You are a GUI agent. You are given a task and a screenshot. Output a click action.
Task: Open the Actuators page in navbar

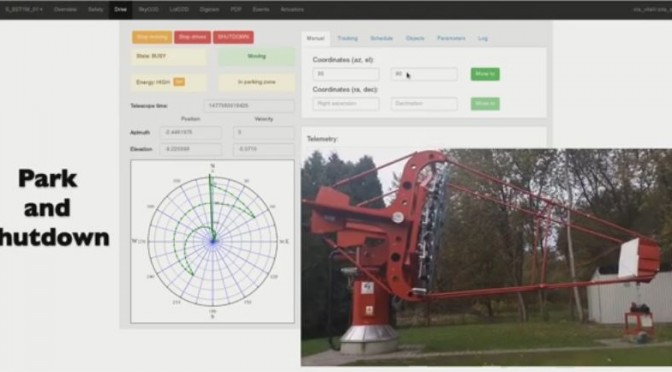coord(292,9)
